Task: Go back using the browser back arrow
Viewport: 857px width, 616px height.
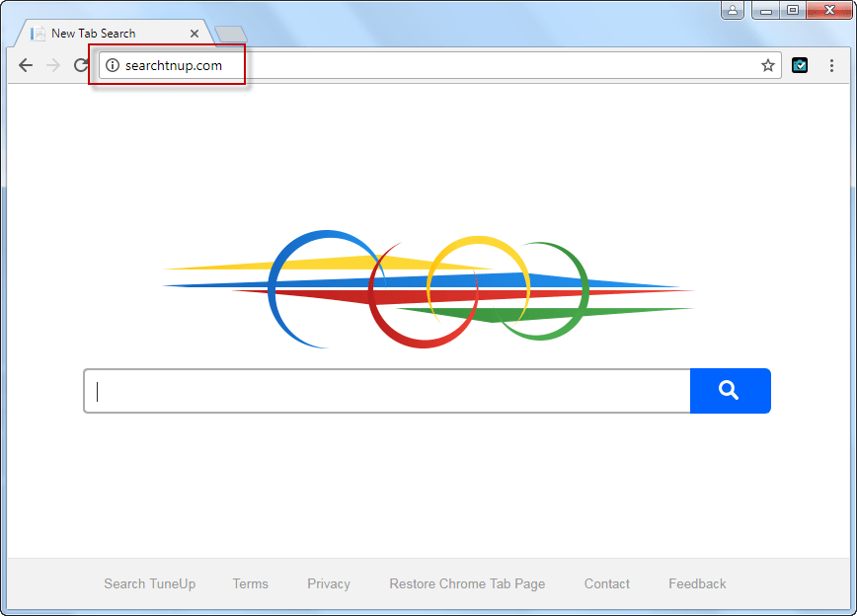Action: coord(26,65)
